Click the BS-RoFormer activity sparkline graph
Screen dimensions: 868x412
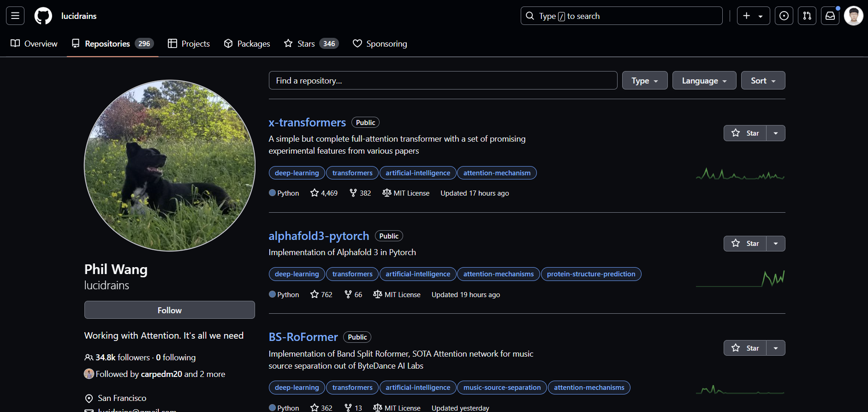pyautogui.click(x=740, y=390)
